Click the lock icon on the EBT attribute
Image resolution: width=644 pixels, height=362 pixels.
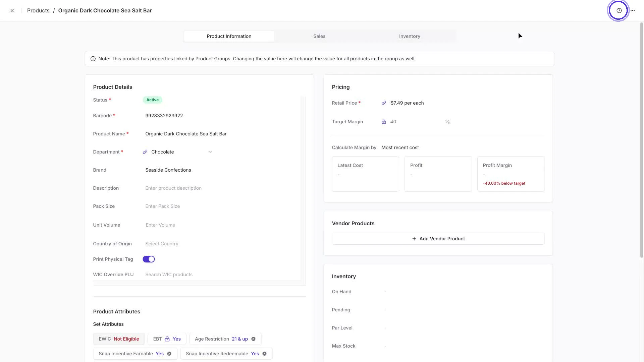166,339
